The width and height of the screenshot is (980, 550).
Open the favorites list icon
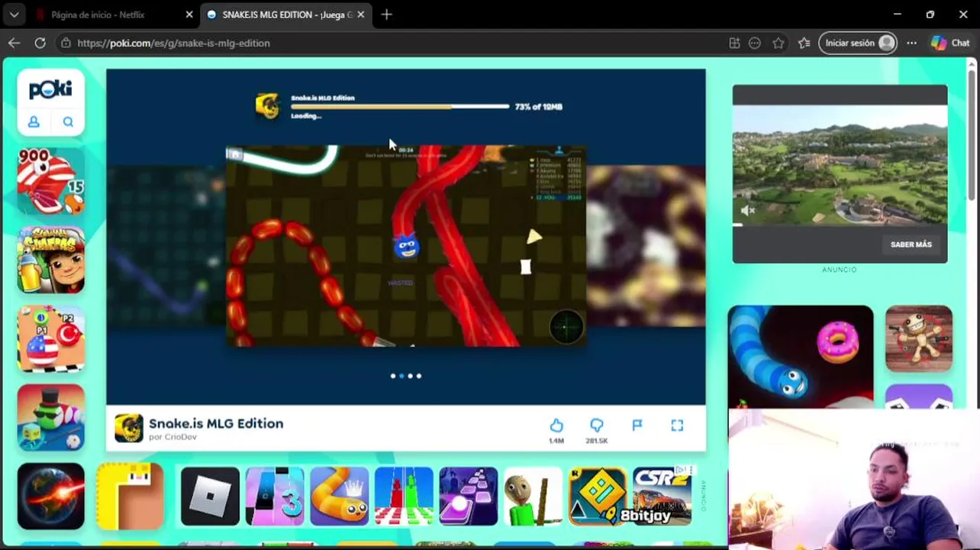pos(804,43)
